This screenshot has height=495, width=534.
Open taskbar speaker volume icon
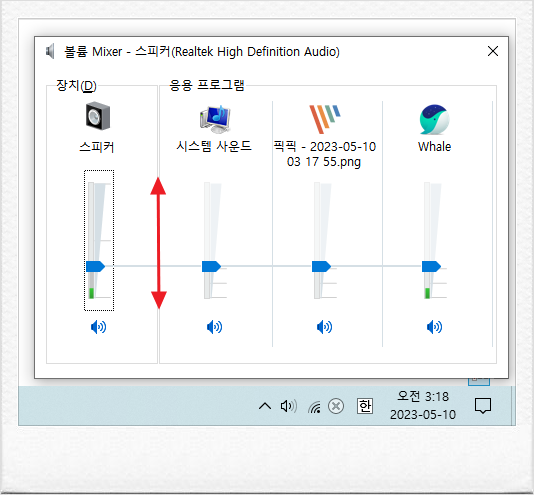pyautogui.click(x=289, y=406)
